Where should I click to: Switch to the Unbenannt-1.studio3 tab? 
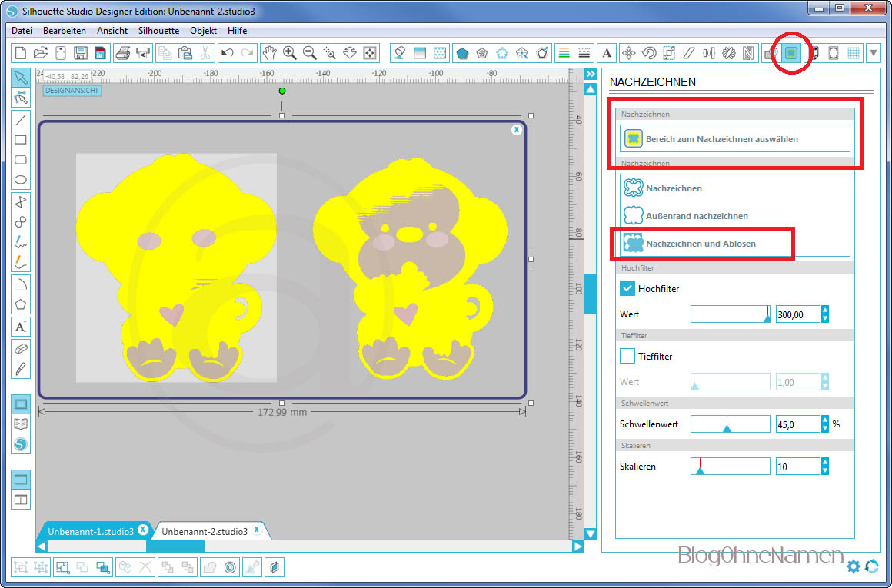point(90,531)
